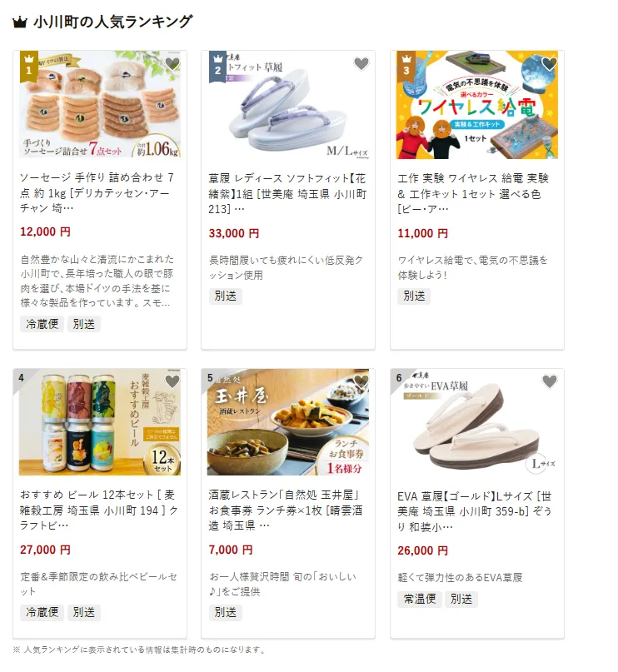Open sausage 7-piece set product image
Screen dimensions: 618x672
pos(100,105)
